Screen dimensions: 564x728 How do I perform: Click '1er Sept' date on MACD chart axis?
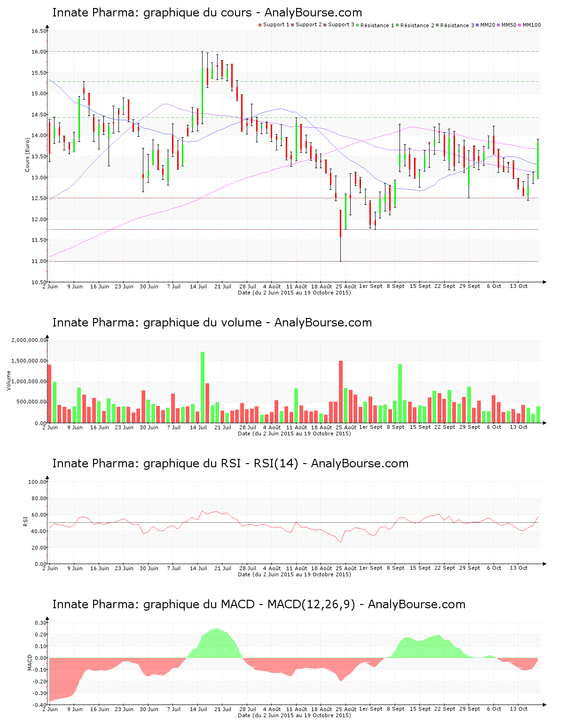pyautogui.click(x=370, y=709)
